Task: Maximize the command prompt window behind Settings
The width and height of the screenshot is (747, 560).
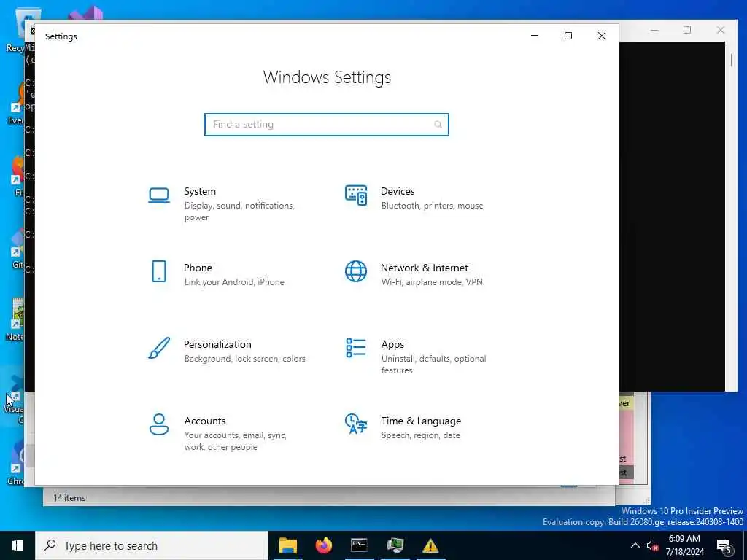Action: point(687,30)
